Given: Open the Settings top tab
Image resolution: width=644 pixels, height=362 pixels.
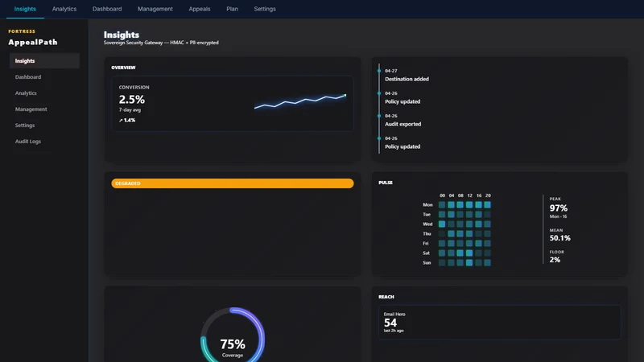Looking at the screenshot, I should point(265,9).
